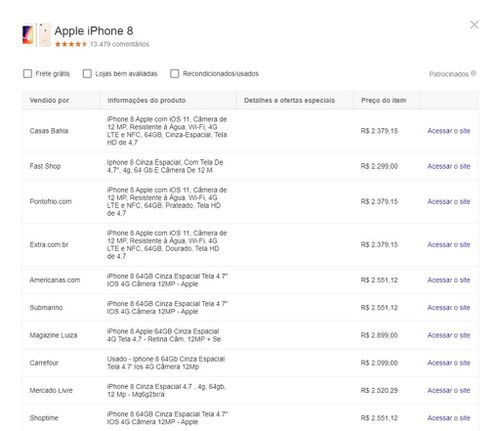
Task: Click Carrefour Usado iPhone 8 description
Action: point(166,363)
